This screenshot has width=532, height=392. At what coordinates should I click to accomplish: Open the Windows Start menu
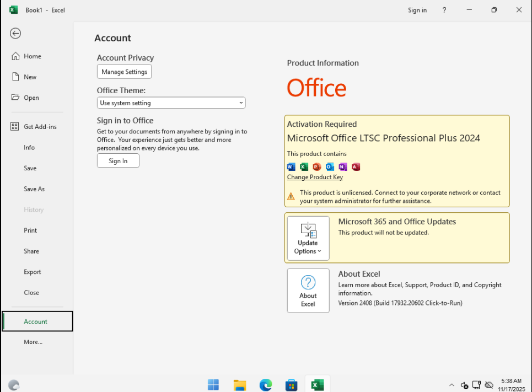[x=213, y=385]
